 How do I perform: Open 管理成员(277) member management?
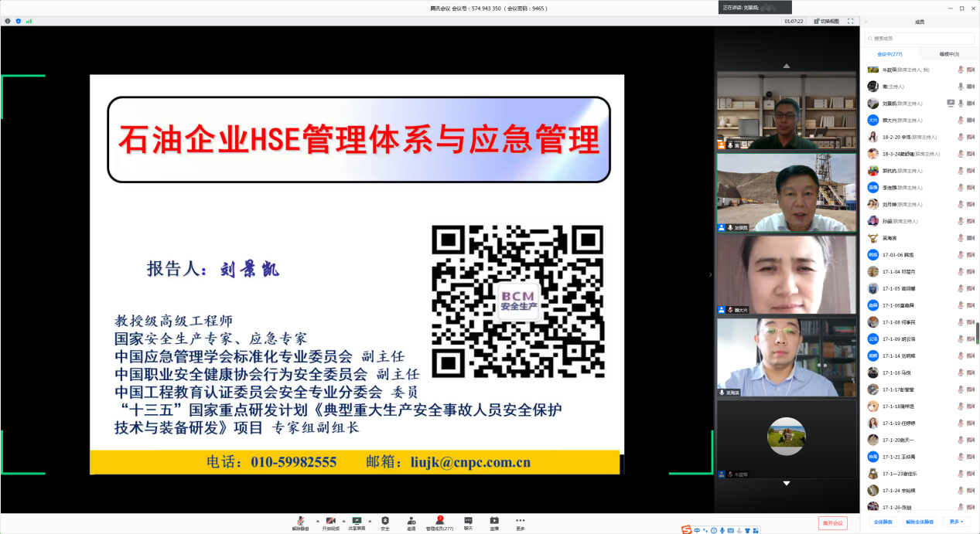click(439, 522)
